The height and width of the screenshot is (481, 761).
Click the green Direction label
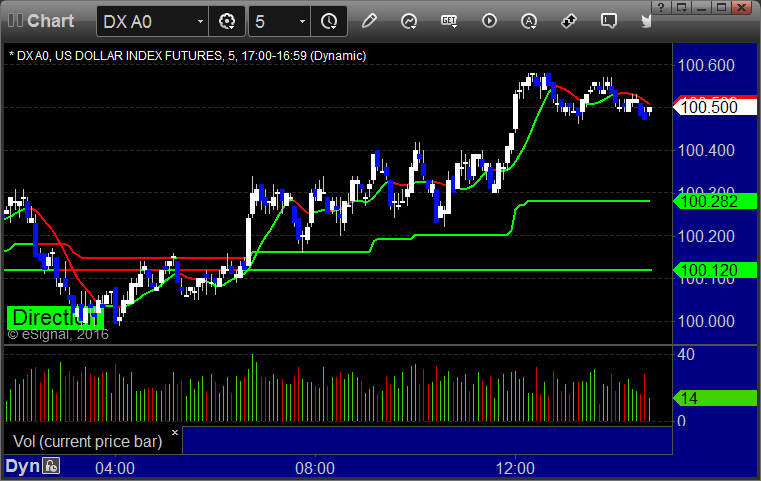(55, 317)
